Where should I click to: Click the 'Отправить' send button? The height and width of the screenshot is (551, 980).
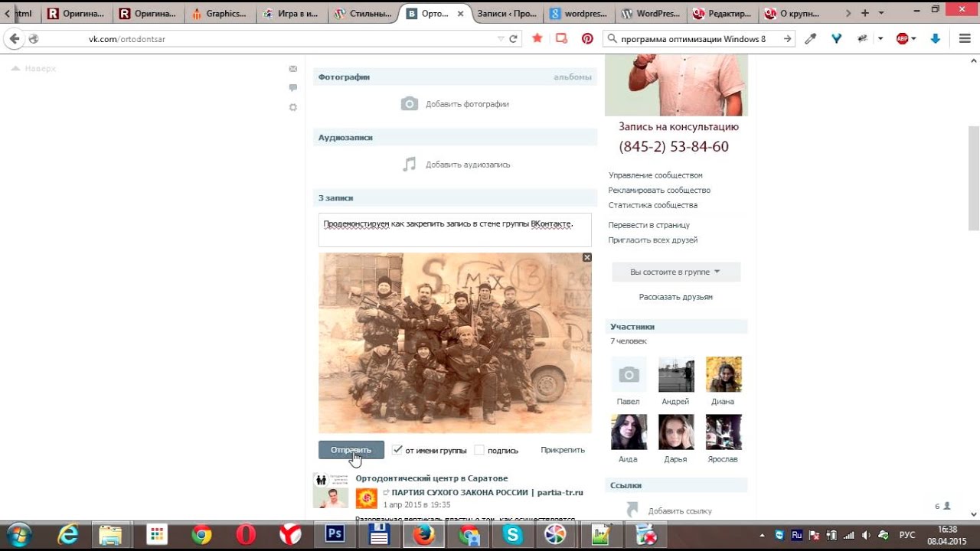pyautogui.click(x=351, y=450)
